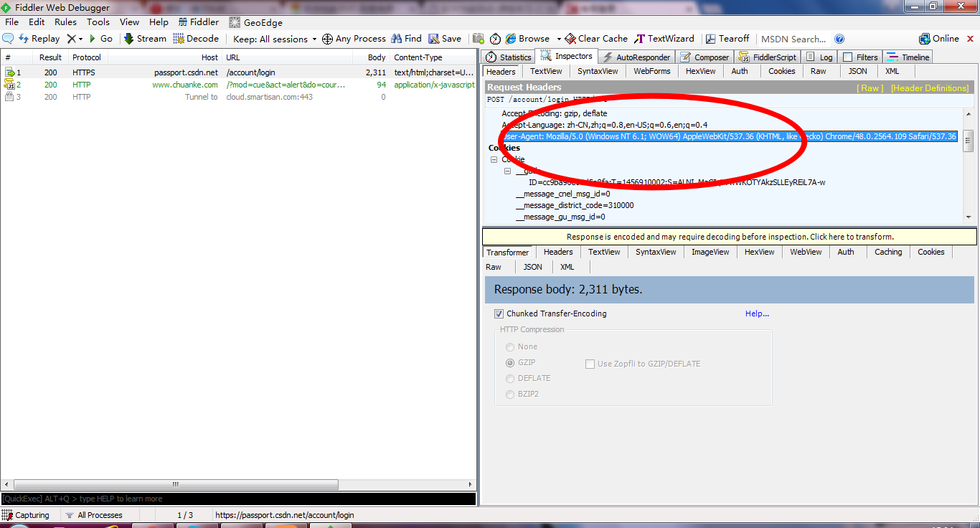This screenshot has width=980, height=528.
Task: Collapse the Cookie tree node
Action: point(494,159)
